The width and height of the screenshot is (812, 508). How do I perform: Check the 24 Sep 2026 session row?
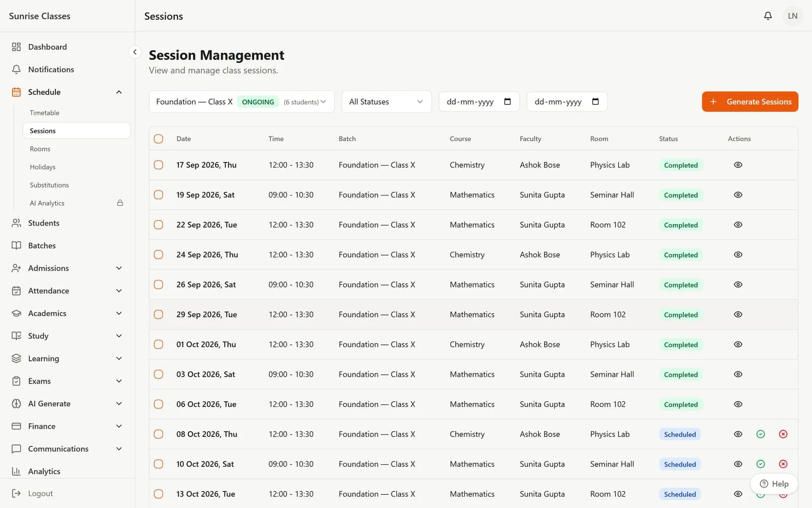[158, 255]
